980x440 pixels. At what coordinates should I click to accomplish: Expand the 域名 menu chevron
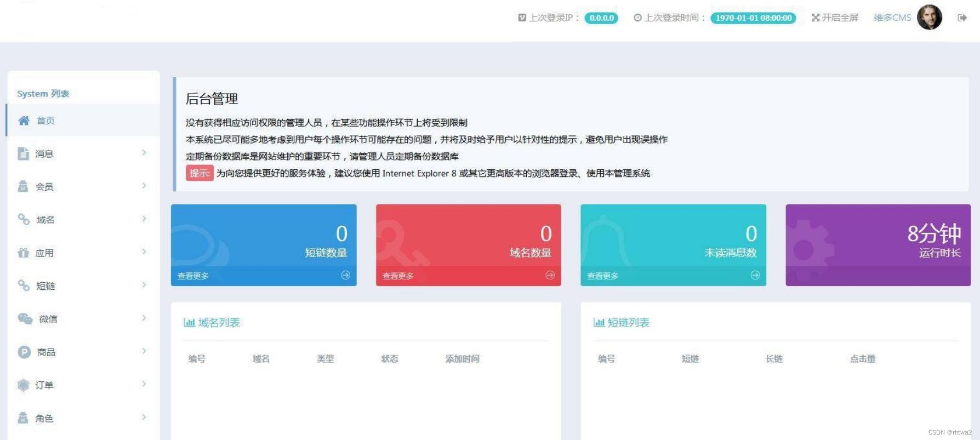[144, 219]
